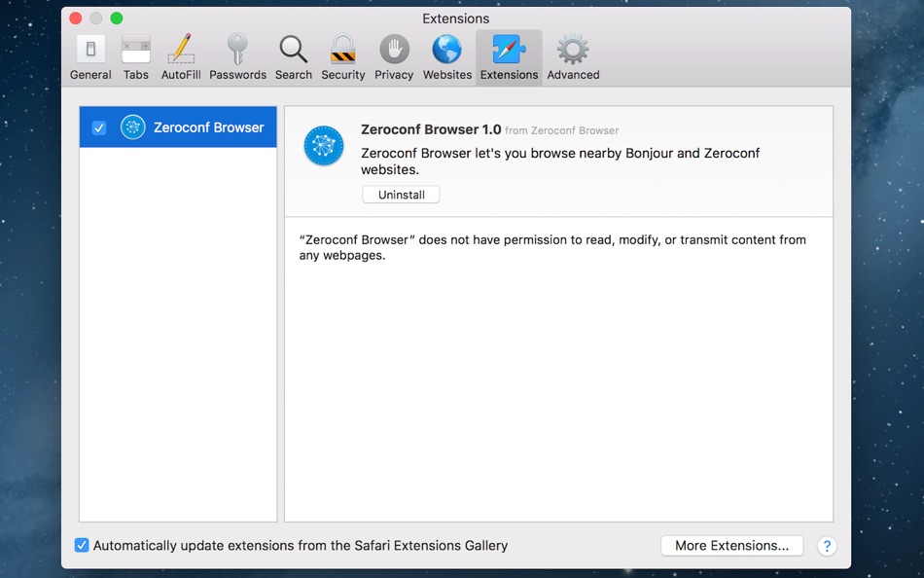Viewport: 924px width, 578px height.
Task: Click the extension description about Bonjour websites
Action: [x=560, y=161]
